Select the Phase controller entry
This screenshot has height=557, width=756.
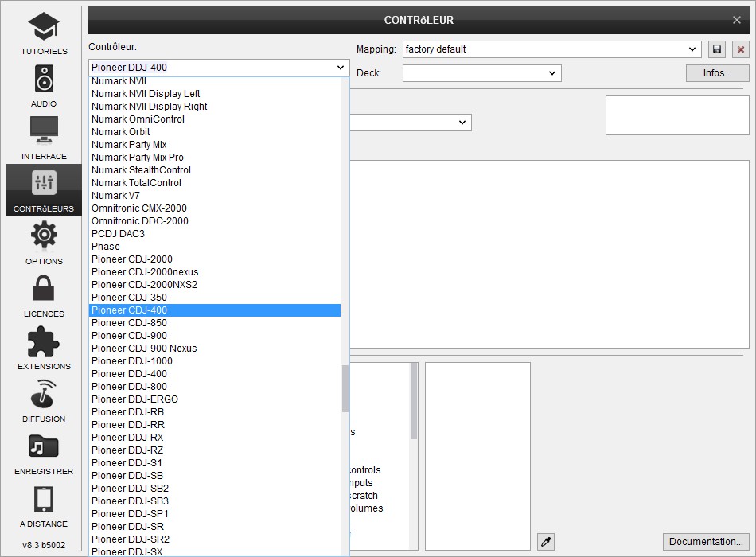pos(215,247)
